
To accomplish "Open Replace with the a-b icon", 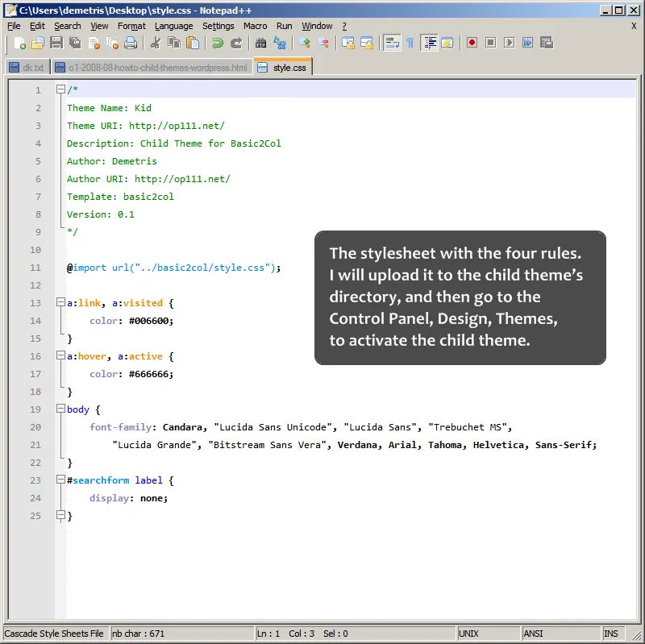I will tap(280, 43).
